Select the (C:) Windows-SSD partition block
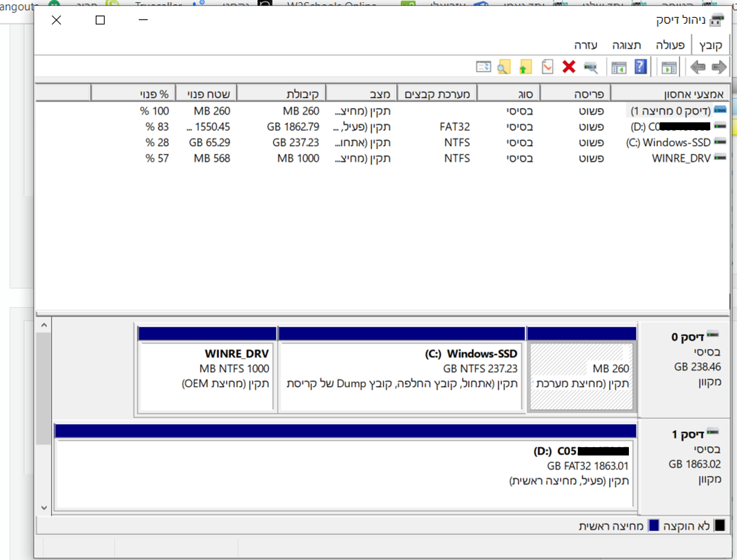 coord(402,377)
